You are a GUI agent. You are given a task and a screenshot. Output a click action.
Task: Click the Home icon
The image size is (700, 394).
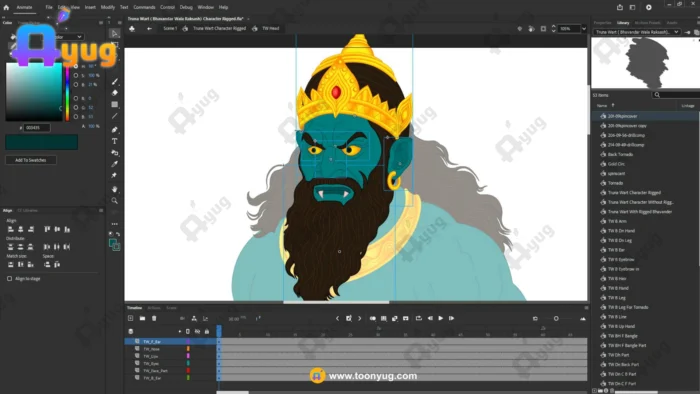click(6, 7)
